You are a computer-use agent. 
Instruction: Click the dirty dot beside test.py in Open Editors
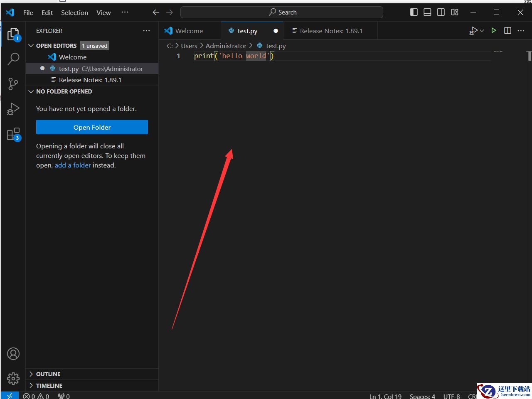[x=42, y=68]
